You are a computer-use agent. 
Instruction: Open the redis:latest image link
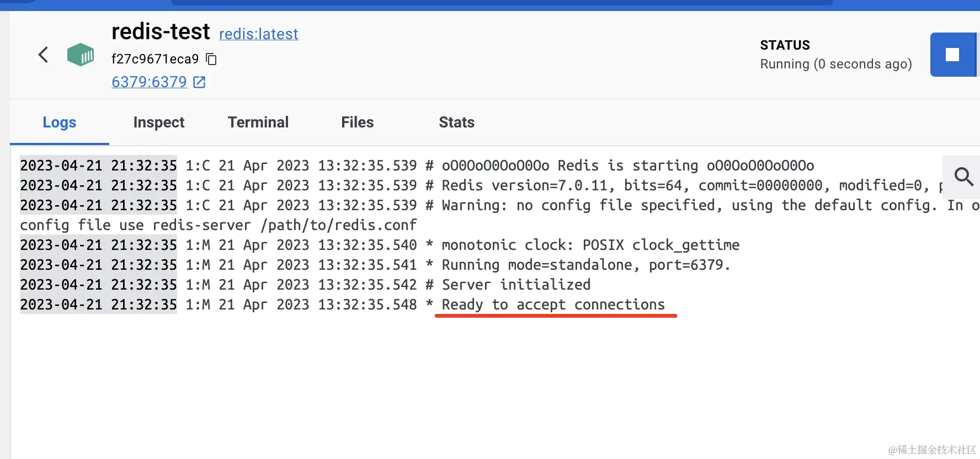click(x=258, y=34)
